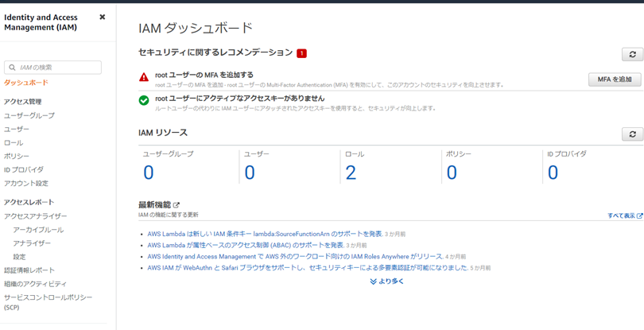Select アナライザー sub-item in sidebar

[x=32, y=243]
